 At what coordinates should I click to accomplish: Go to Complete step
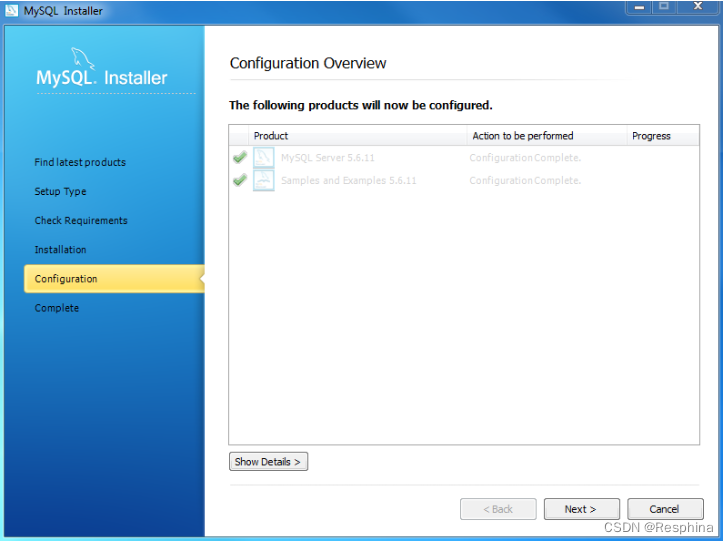pos(57,309)
